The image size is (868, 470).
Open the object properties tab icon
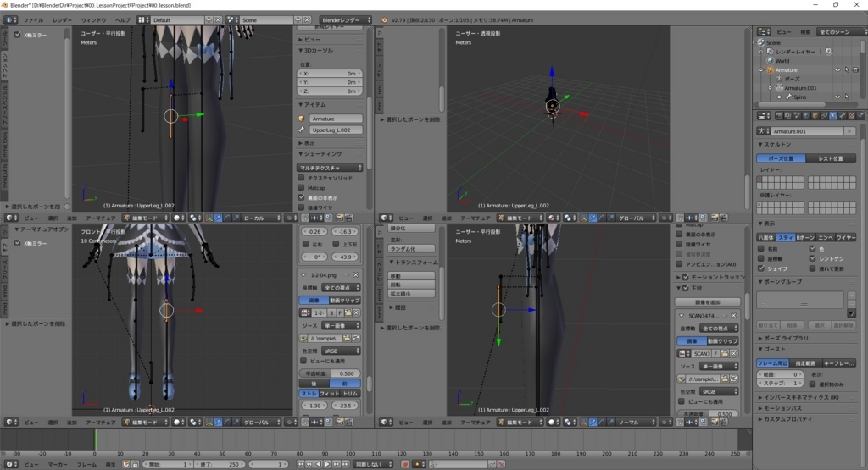[x=815, y=115]
